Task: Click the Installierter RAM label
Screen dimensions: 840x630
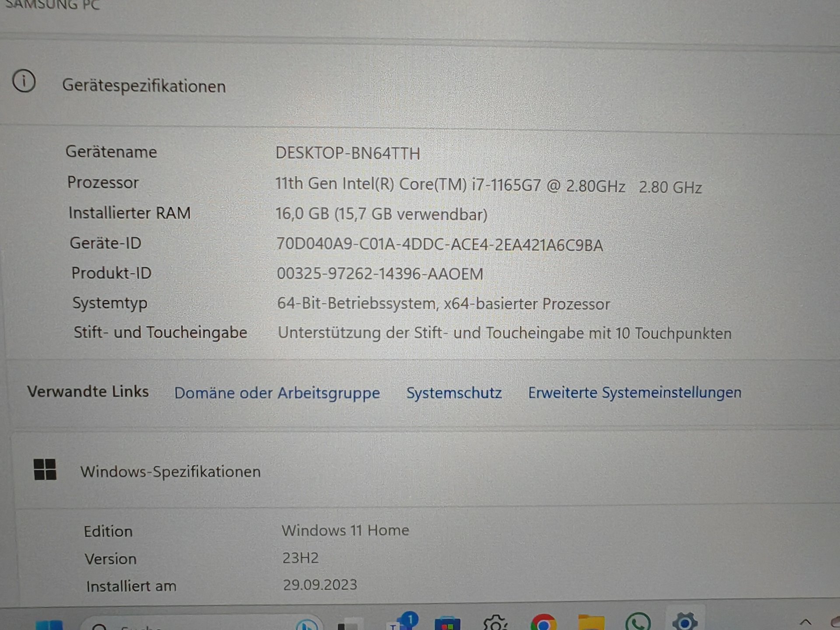Action: point(129,213)
